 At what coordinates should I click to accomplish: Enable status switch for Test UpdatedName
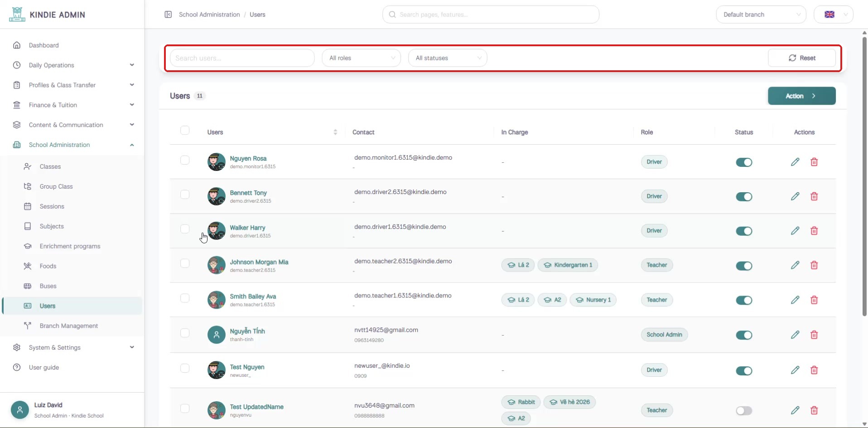(744, 411)
